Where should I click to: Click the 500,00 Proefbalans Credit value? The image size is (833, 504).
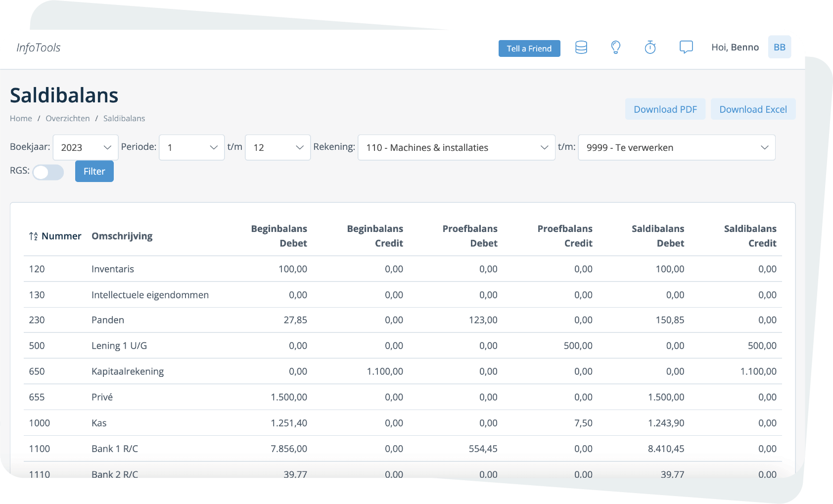click(578, 346)
